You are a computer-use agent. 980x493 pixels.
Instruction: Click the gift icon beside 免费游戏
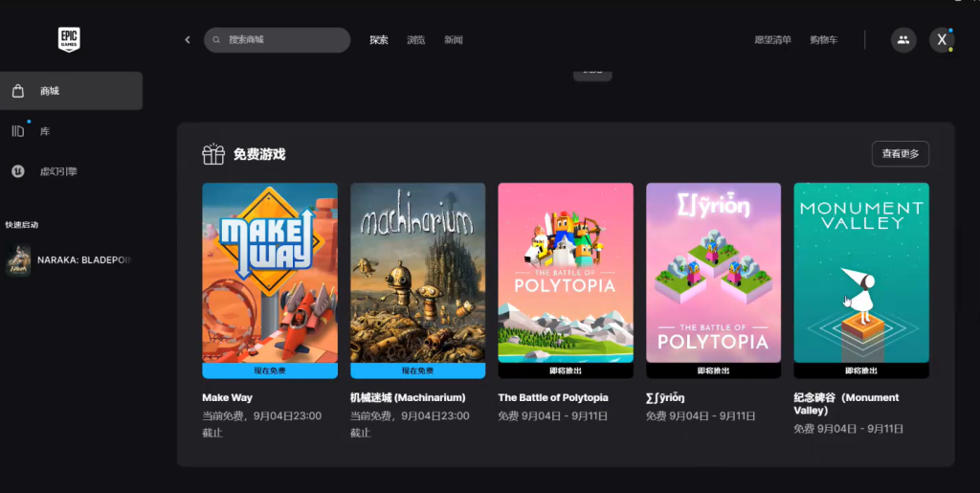212,154
